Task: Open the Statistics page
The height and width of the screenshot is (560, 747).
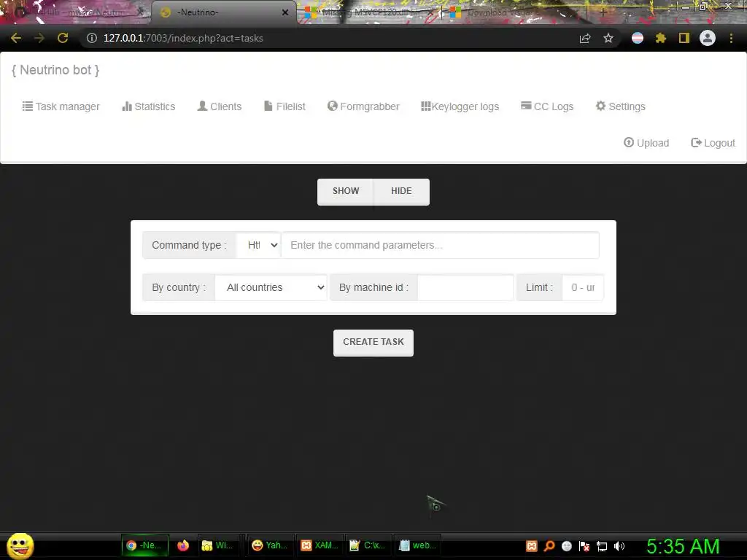Action: tap(149, 106)
